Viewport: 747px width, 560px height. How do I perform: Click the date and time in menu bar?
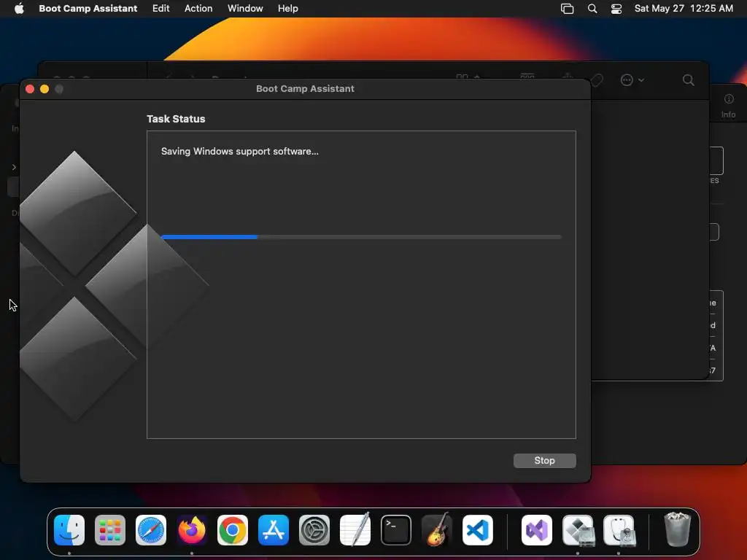pyautogui.click(x=684, y=8)
